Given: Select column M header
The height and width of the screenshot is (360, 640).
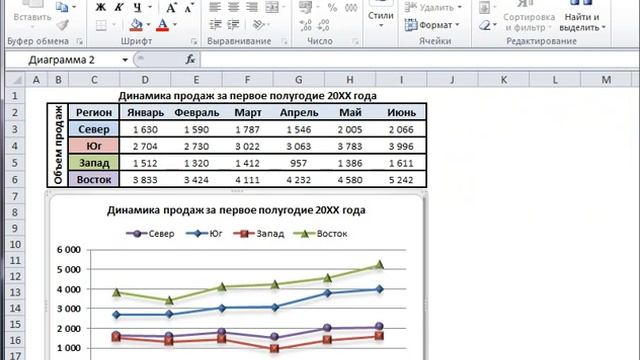Looking at the screenshot, I should coord(606,80).
